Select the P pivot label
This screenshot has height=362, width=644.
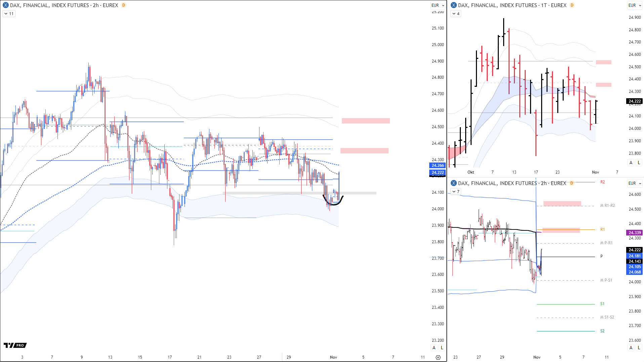[601, 256]
